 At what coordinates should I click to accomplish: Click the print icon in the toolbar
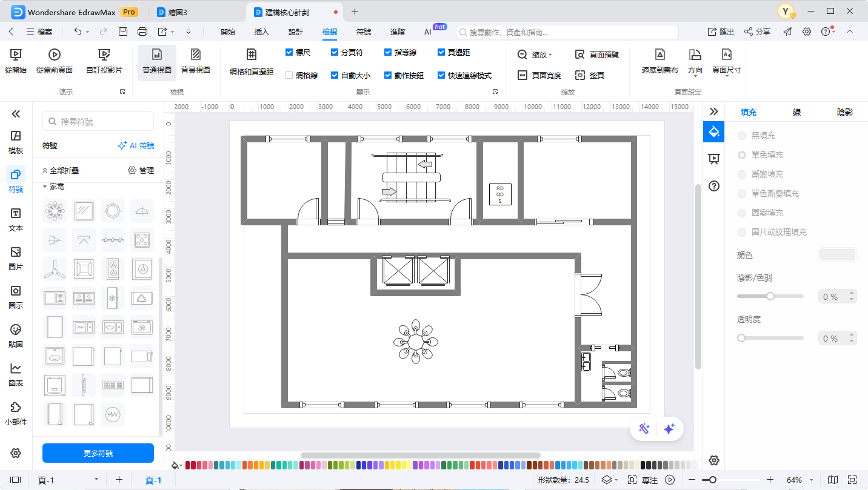[x=142, y=31]
